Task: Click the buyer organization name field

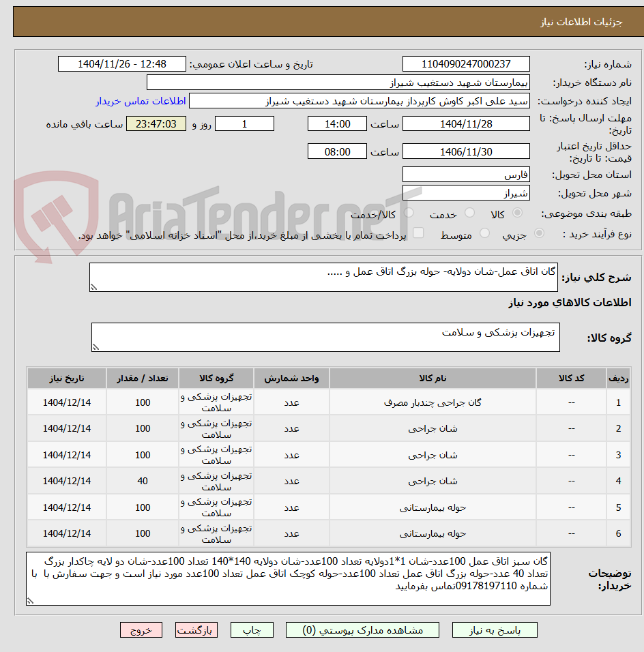Action: (338, 83)
